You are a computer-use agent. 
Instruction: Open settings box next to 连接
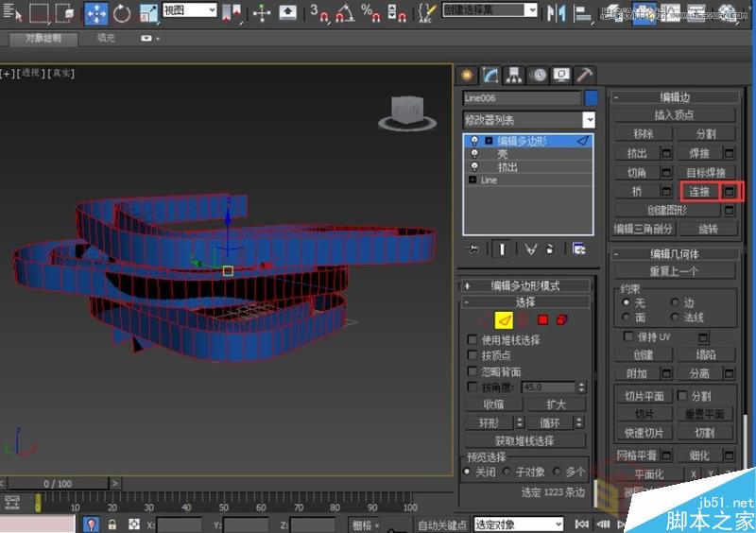pos(730,192)
